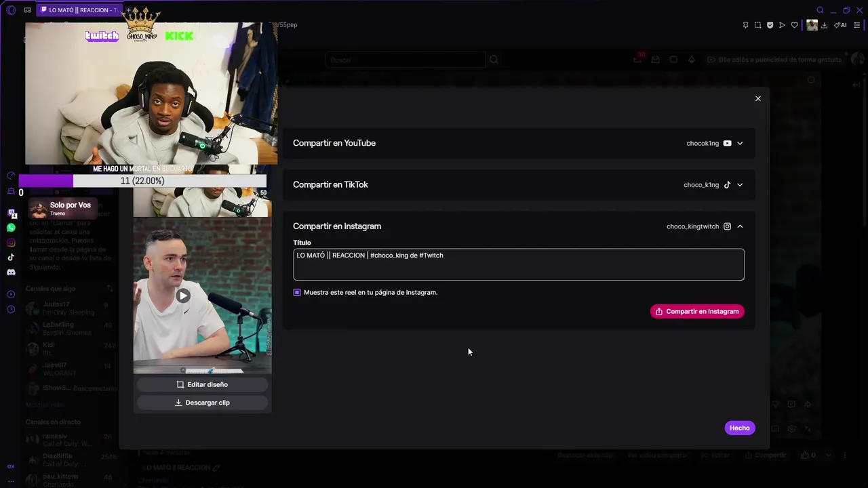Open the tab search magnifier in title bar
The height and width of the screenshot is (488, 868).
click(x=820, y=10)
